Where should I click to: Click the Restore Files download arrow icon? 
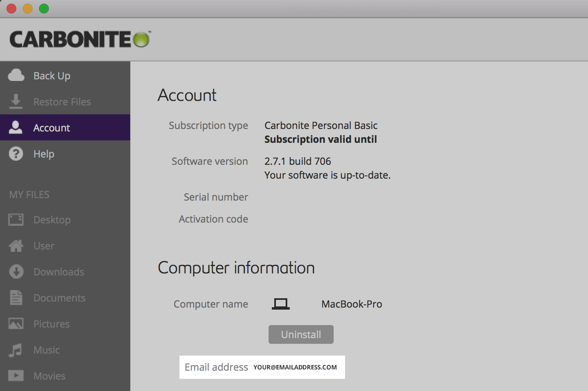pyautogui.click(x=16, y=101)
